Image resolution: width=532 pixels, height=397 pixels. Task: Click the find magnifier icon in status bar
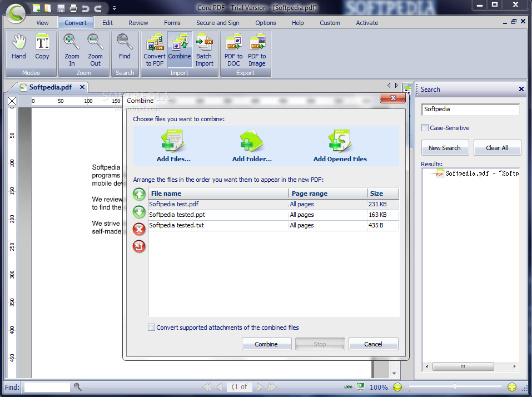pos(78,386)
